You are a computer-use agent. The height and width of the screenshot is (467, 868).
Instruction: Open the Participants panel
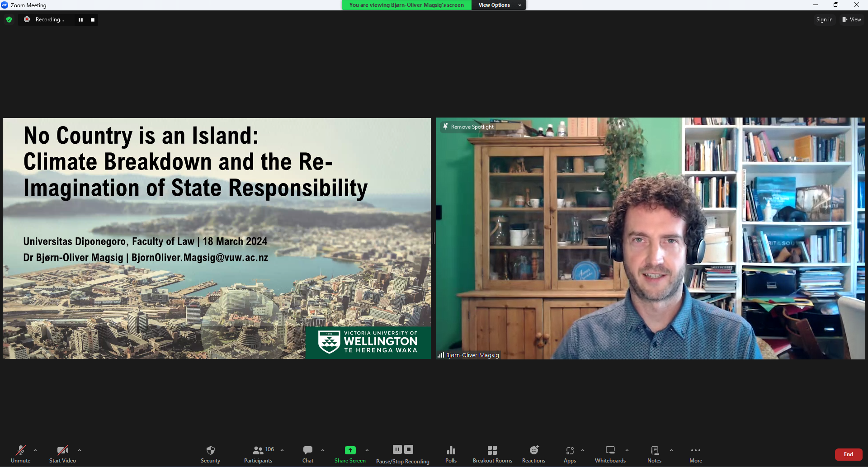pos(258,453)
